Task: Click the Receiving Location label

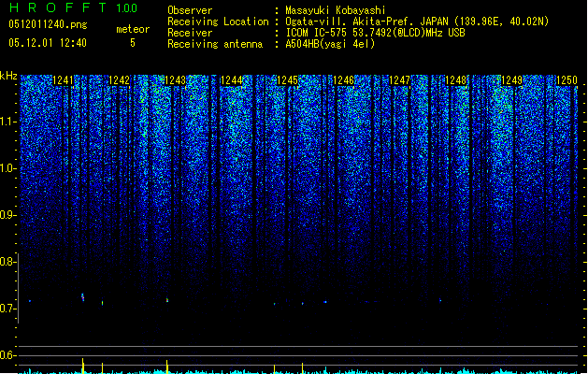Action: (218, 22)
